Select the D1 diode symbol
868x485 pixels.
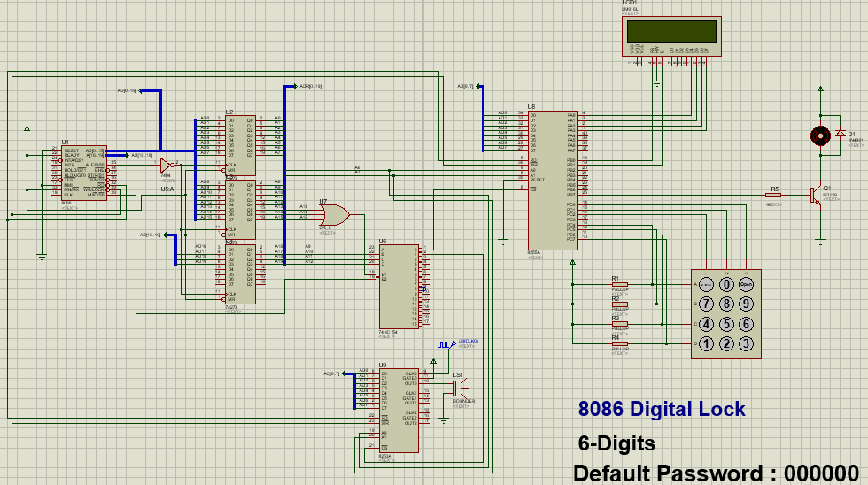(840, 134)
